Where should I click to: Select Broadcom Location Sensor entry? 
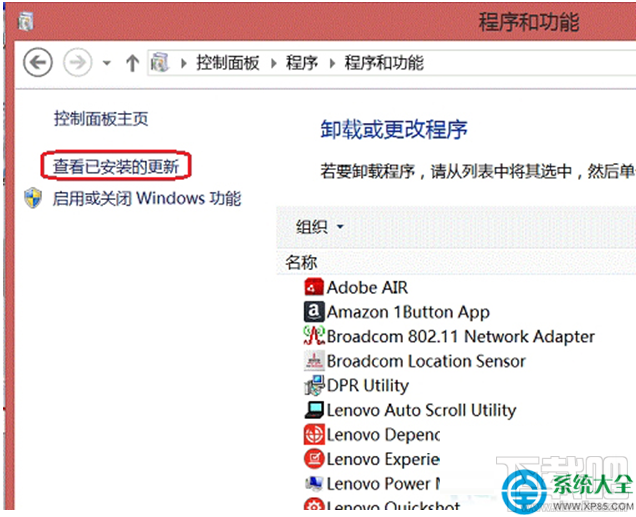coord(426,361)
